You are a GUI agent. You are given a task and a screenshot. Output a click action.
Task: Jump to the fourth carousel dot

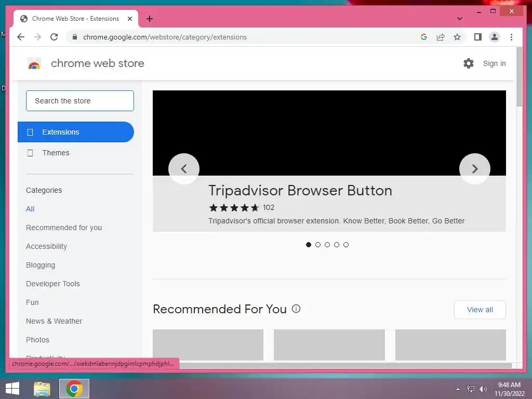(337, 245)
